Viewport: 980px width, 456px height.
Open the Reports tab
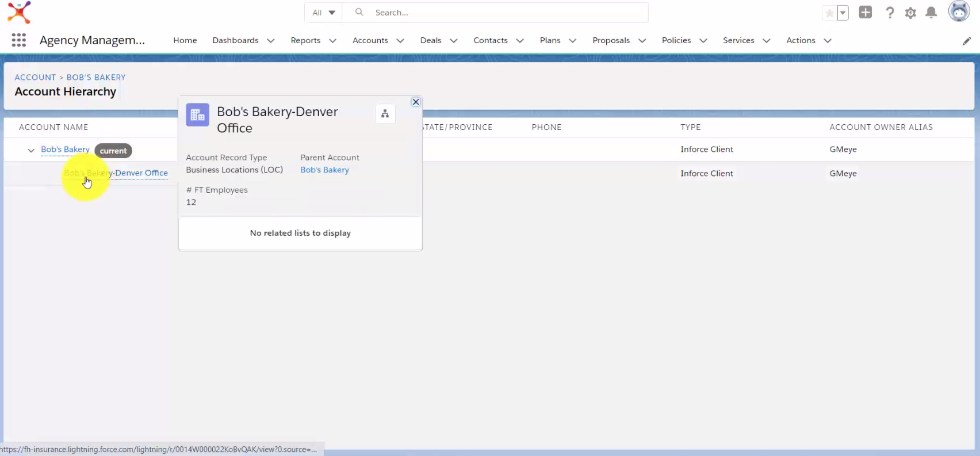305,40
